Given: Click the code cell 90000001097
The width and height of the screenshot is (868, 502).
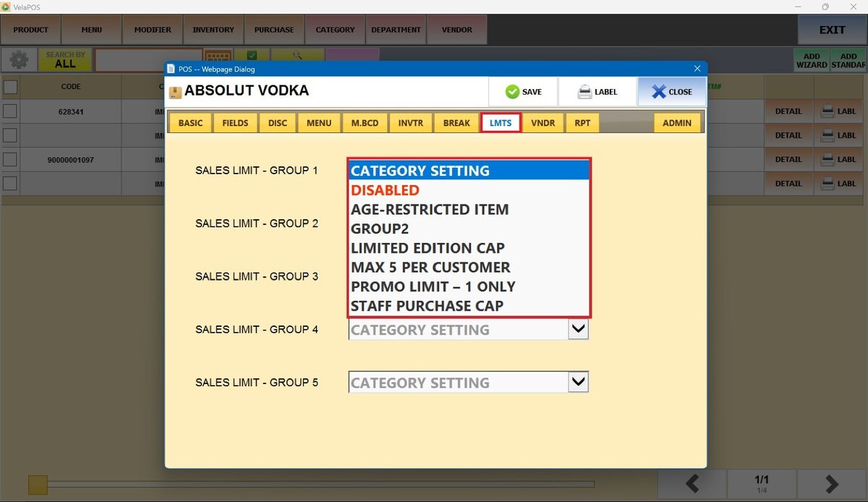Looking at the screenshot, I should (71, 159).
